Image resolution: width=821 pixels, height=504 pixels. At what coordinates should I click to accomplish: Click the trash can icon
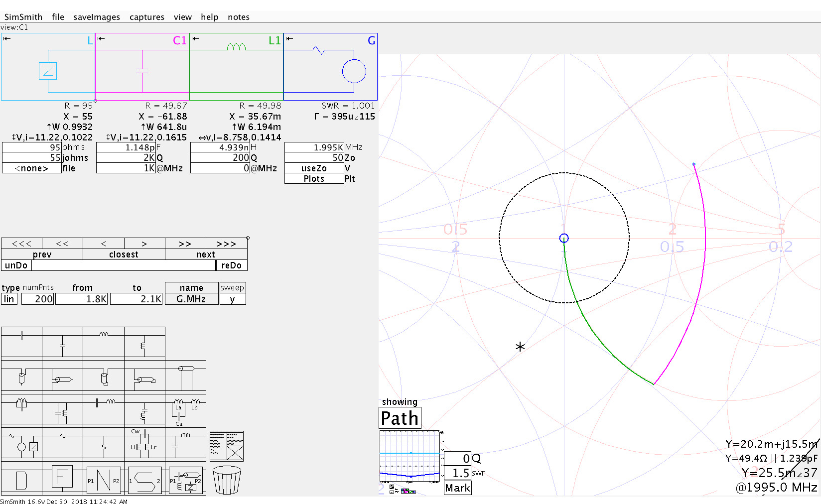(x=227, y=480)
